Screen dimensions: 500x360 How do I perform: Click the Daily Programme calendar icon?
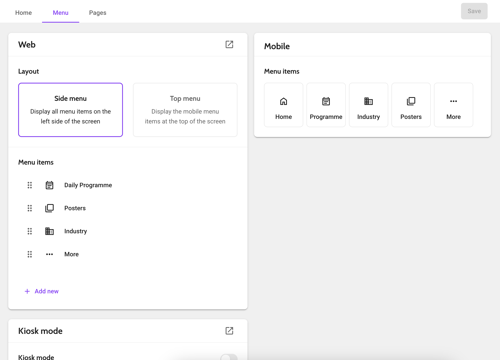click(x=49, y=185)
